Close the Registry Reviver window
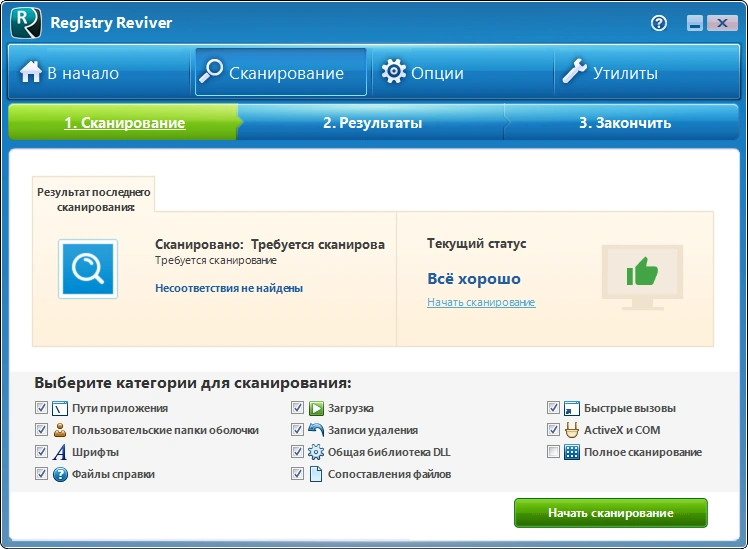 (x=722, y=23)
